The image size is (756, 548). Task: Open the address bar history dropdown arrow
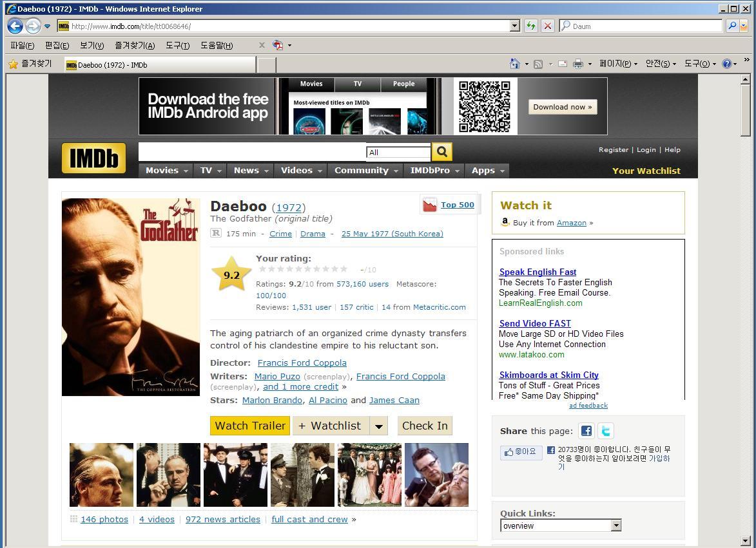pyautogui.click(x=515, y=26)
